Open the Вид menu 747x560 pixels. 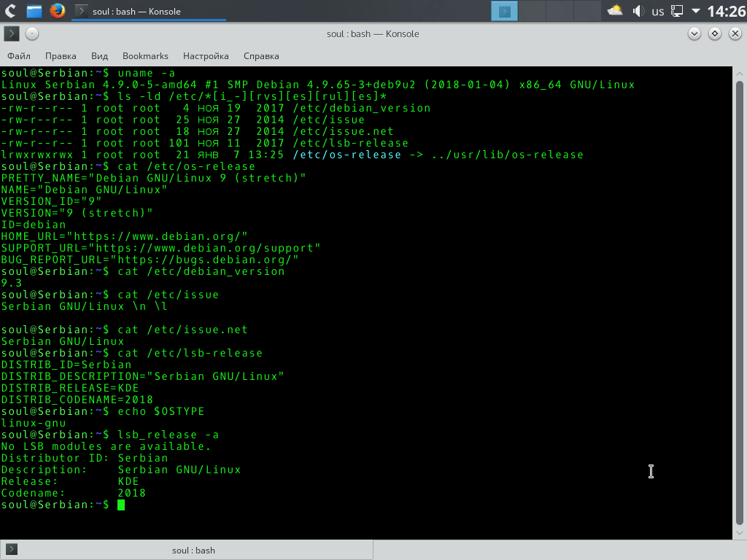[99, 56]
